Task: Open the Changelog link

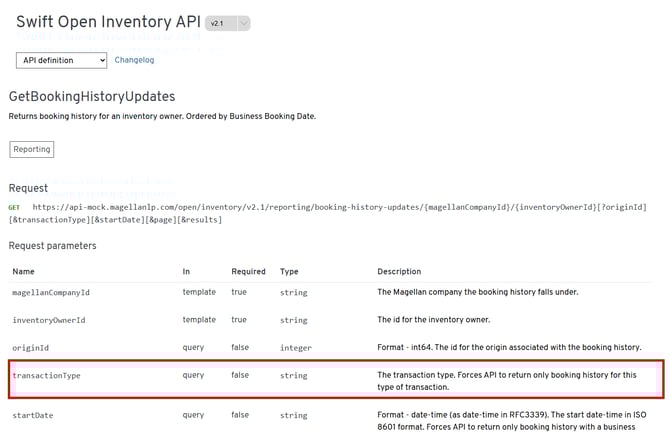Action: [134, 60]
